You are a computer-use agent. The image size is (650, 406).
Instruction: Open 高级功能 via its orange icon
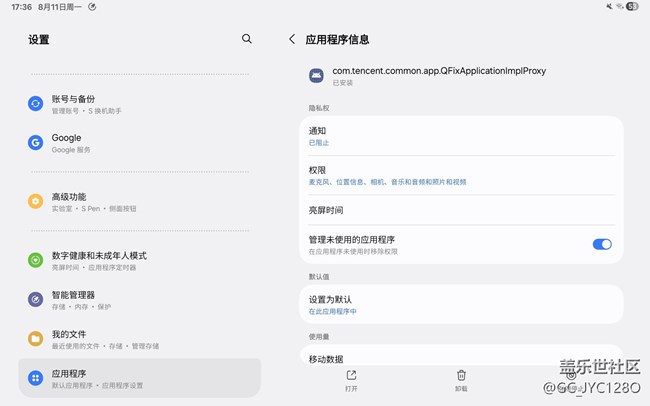click(36, 201)
